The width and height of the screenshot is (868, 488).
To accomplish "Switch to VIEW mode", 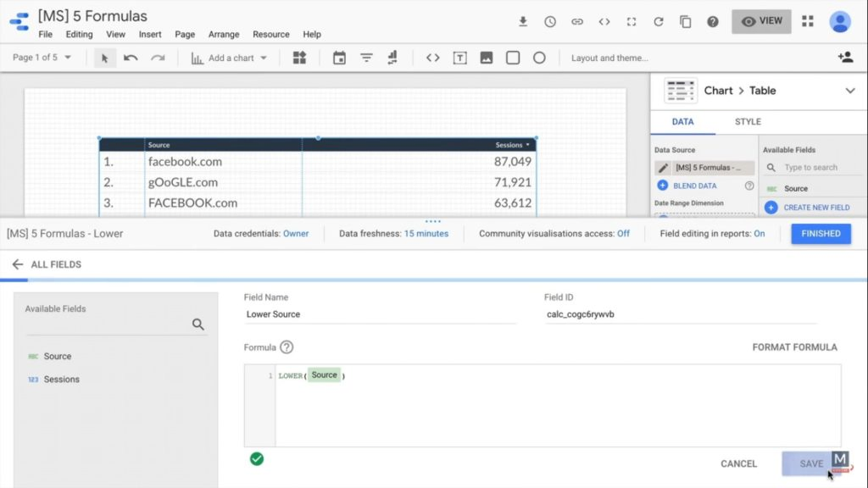I will coord(761,21).
